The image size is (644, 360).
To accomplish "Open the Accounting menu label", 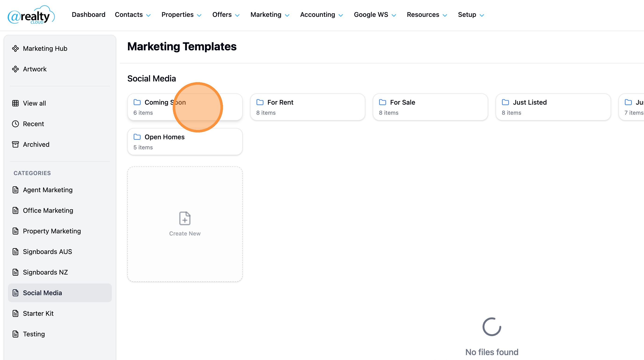I will (318, 15).
